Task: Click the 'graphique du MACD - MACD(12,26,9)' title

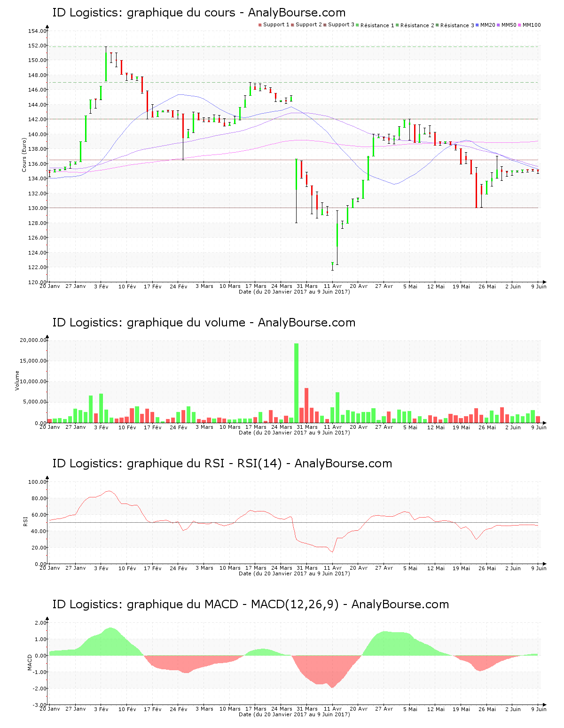Action: click(x=251, y=604)
